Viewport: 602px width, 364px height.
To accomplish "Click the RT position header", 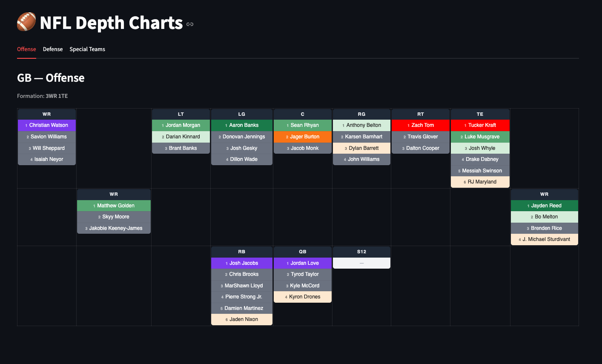I will [x=421, y=114].
